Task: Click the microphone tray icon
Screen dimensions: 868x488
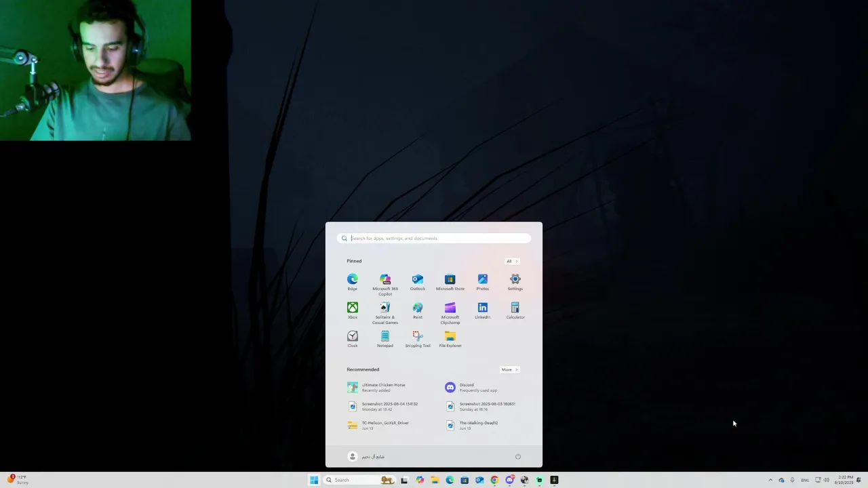Action: tap(792, 480)
